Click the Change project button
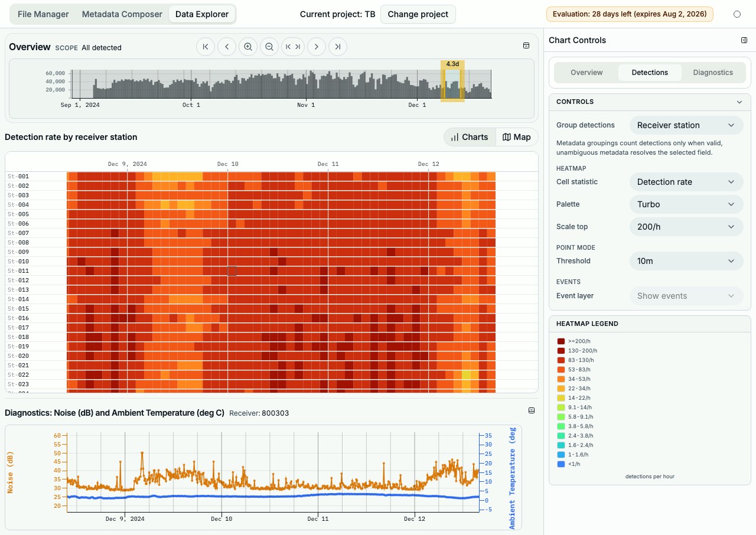Image resolution: width=756 pixels, height=535 pixels. [x=418, y=14]
